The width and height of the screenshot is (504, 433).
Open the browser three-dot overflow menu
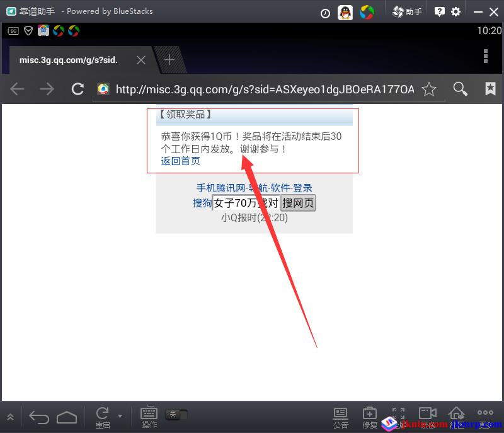(486, 57)
